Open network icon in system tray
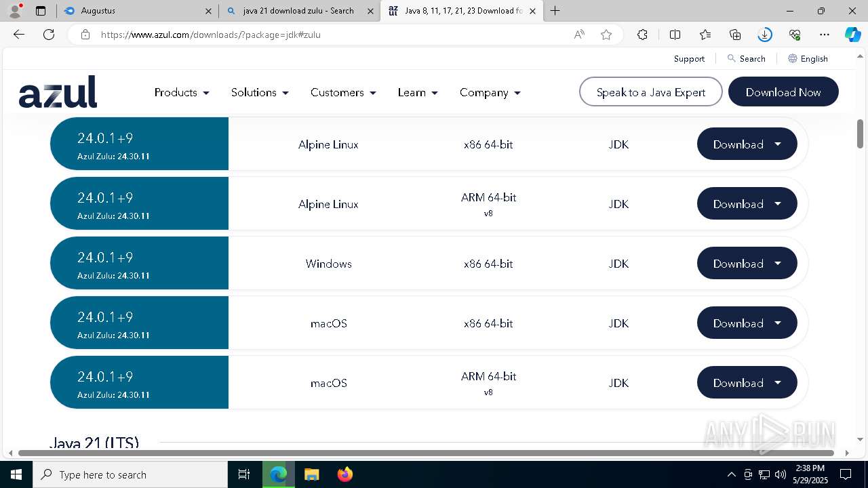Image resolution: width=868 pixels, height=488 pixels. [764, 474]
